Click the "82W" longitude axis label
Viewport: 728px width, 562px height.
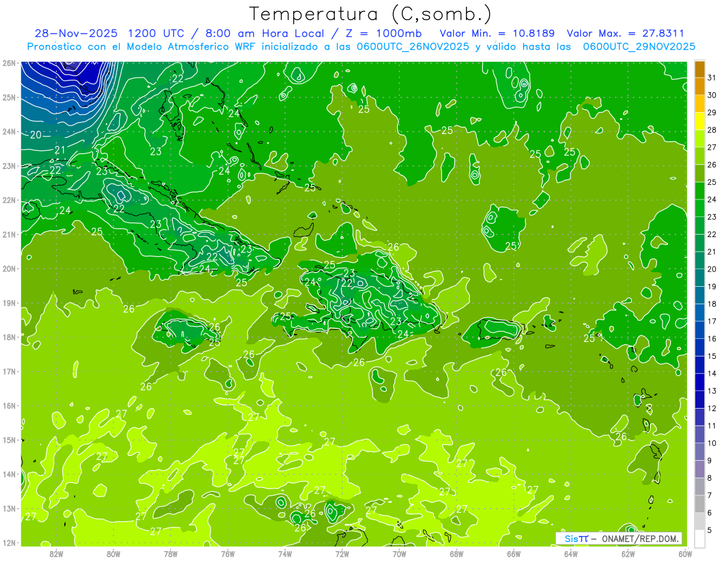[56, 554]
